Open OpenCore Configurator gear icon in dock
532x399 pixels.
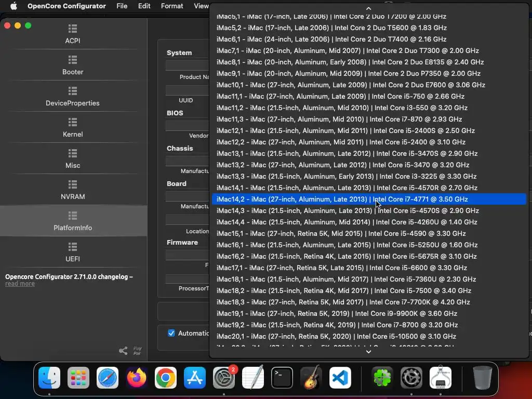coord(411,378)
